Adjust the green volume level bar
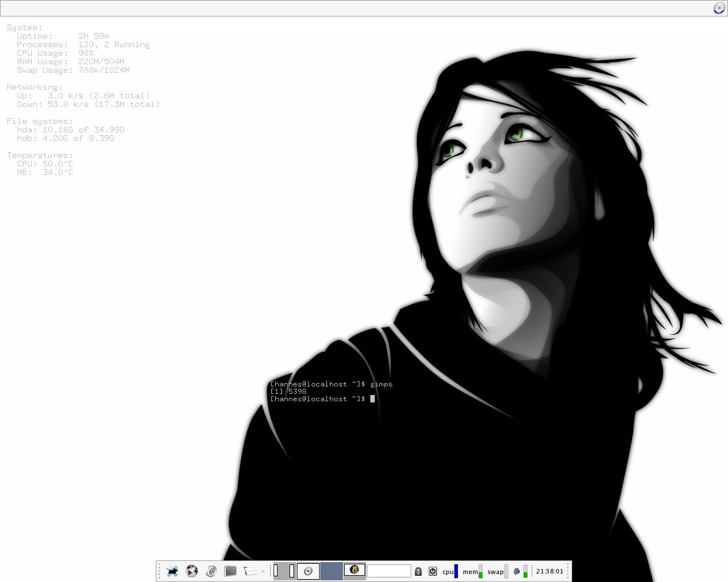 (526, 571)
